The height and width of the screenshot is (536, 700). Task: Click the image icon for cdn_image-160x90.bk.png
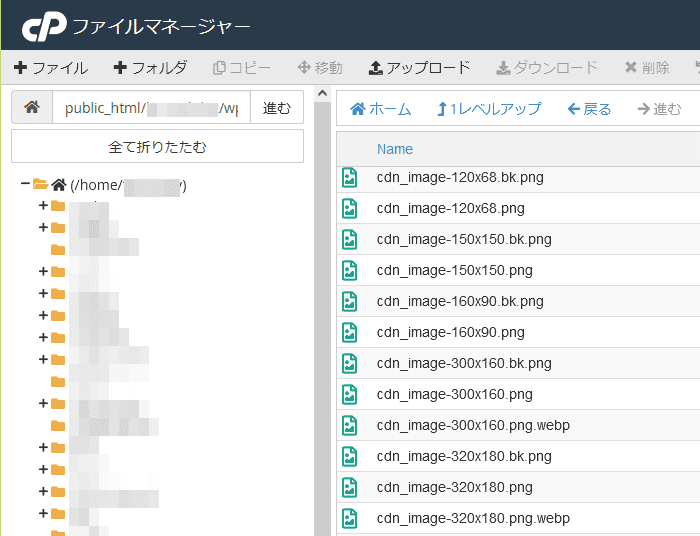(349, 301)
